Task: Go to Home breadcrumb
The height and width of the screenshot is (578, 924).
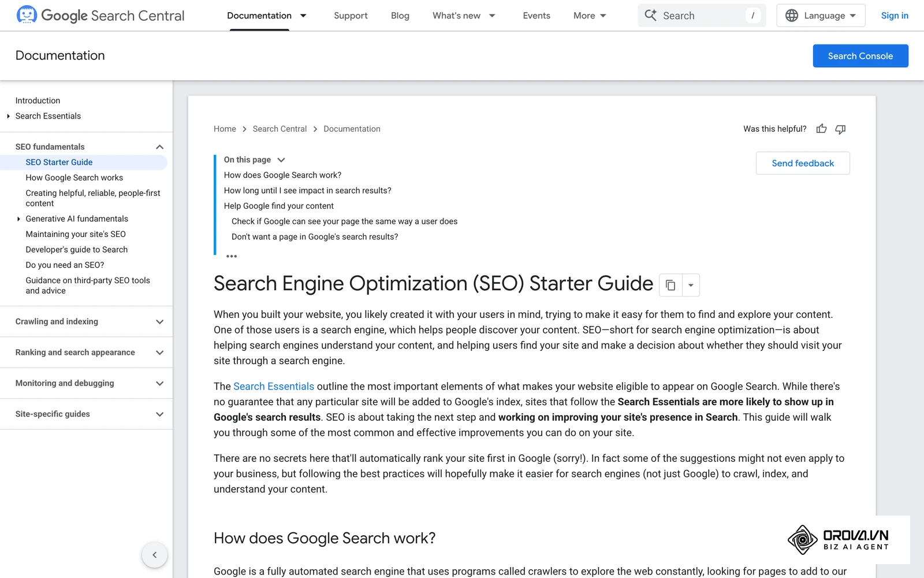Action: 225,129
